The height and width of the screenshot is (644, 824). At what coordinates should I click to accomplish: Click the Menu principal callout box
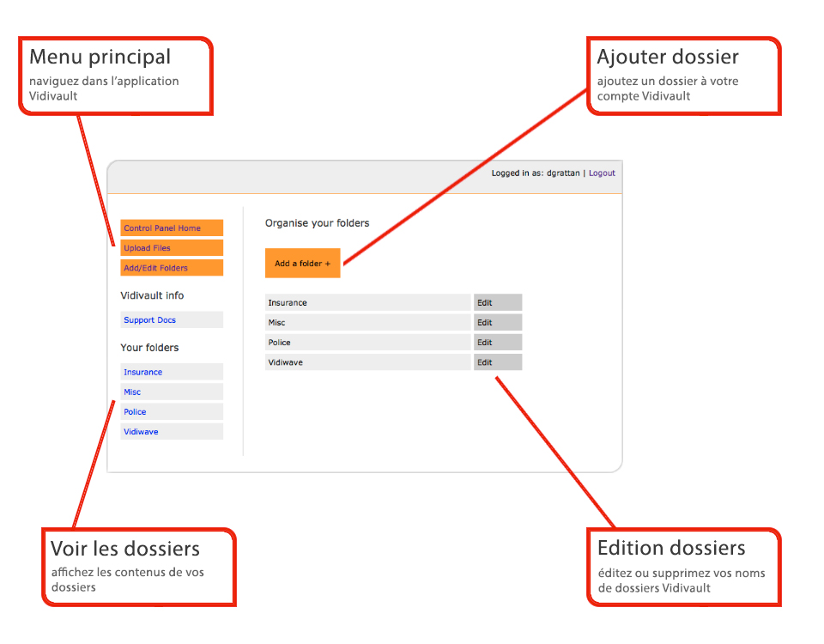click(x=116, y=76)
